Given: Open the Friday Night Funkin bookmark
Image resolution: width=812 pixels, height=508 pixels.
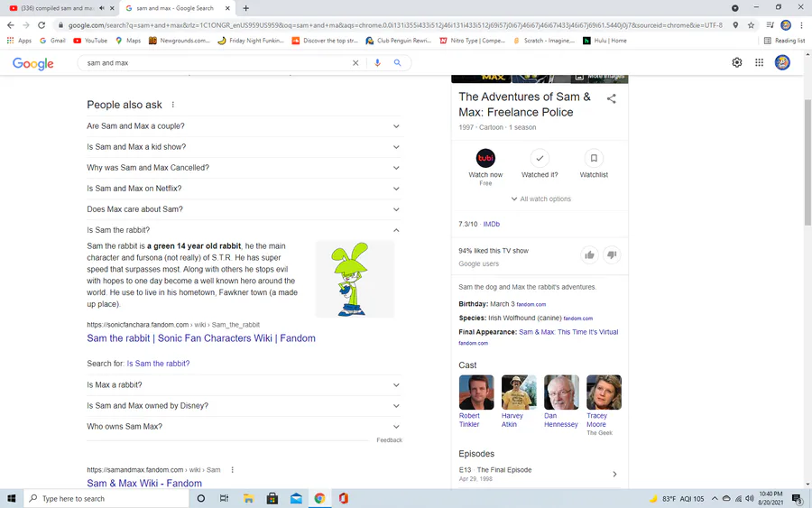Looking at the screenshot, I should pyautogui.click(x=251, y=41).
